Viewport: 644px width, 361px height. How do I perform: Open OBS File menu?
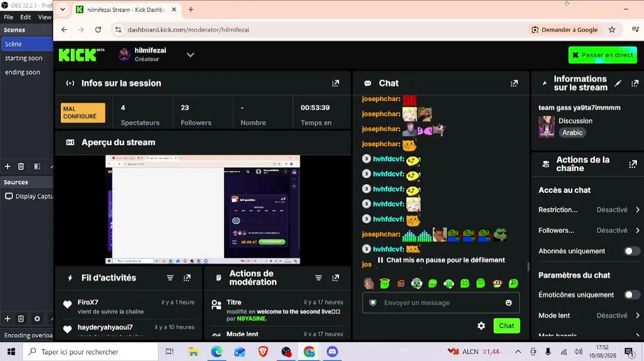pyautogui.click(x=9, y=17)
